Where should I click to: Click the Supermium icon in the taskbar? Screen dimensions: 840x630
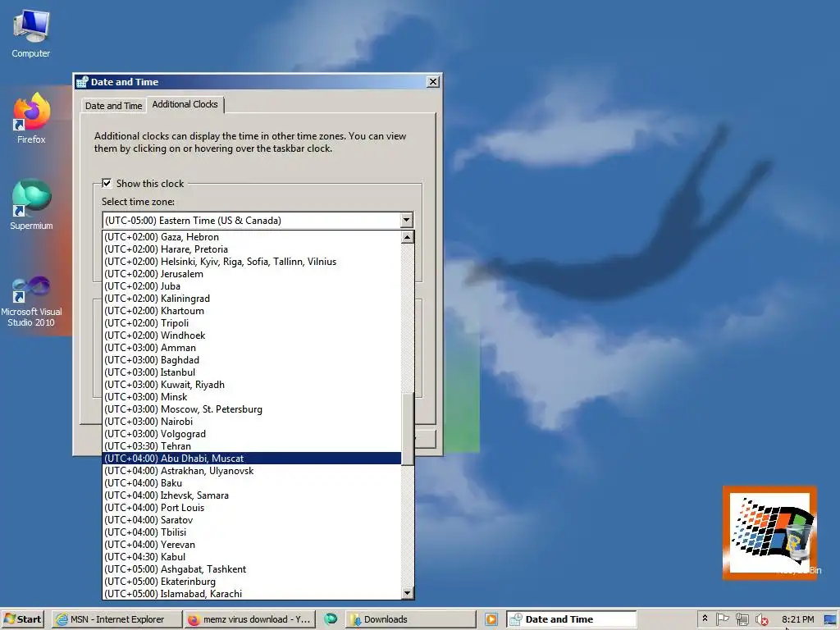pyautogui.click(x=331, y=619)
